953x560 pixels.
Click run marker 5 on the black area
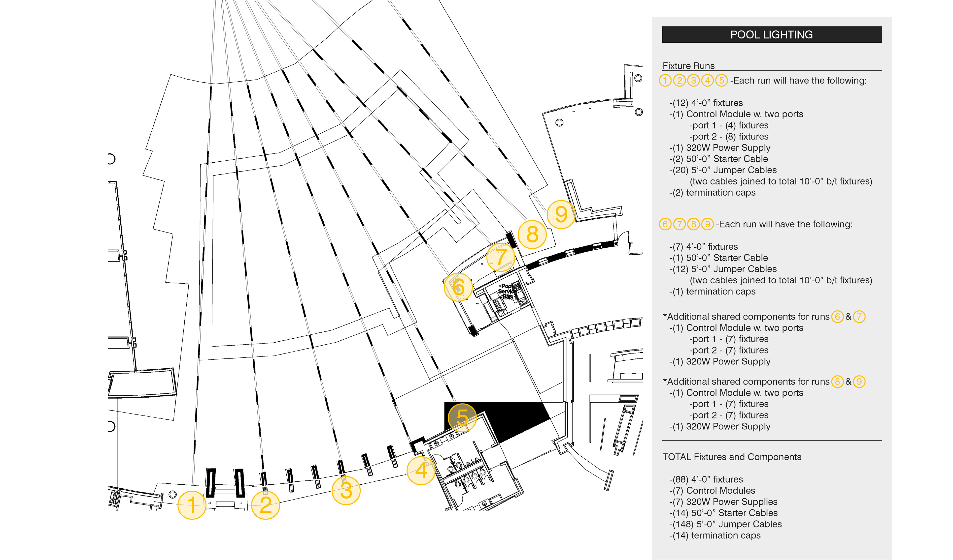tap(462, 417)
